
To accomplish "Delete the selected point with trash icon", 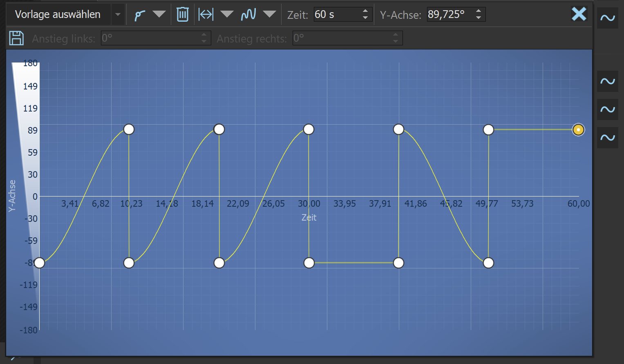I will [182, 15].
